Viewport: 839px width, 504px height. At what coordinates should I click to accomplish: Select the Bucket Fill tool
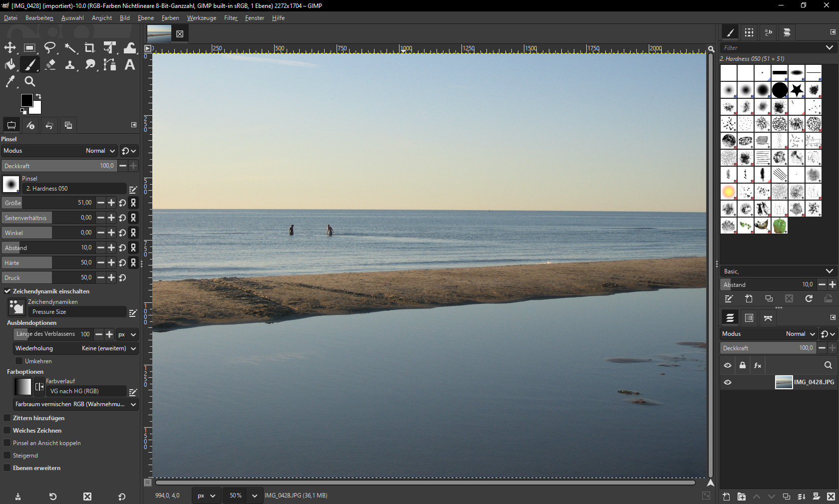tap(10, 65)
